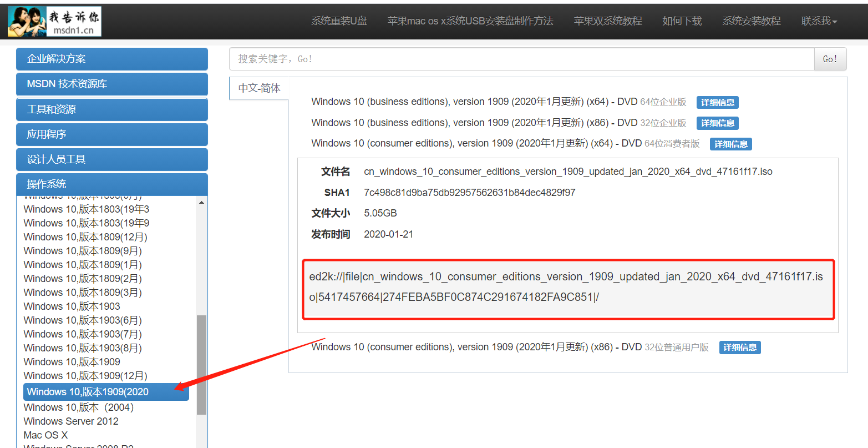Screen dimensions: 868x448
Task: Select Windows 10,版本1903(8月) item
Action: pyautogui.click(x=83, y=348)
